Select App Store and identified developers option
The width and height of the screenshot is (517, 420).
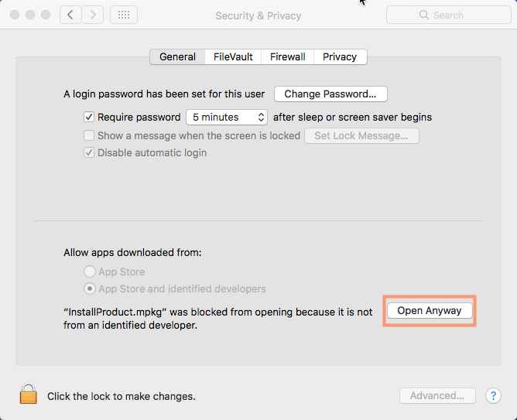pyautogui.click(x=90, y=289)
